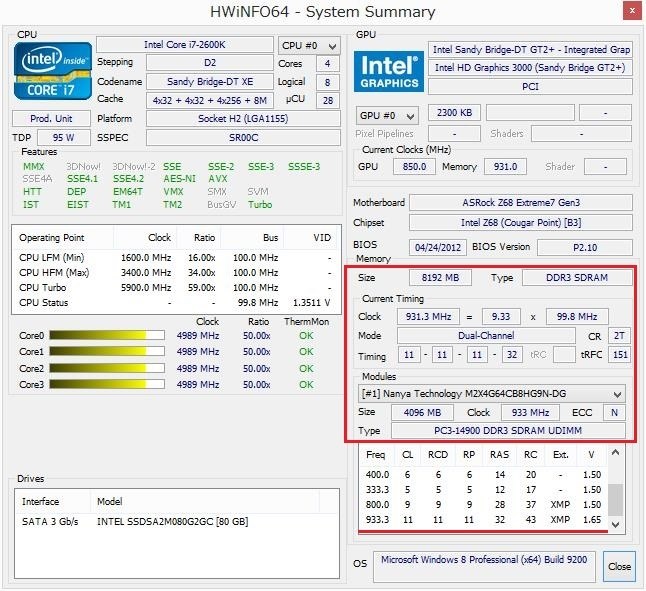Click the module clock 933 MHz field
Screen dimensions: 646x591
tap(530, 412)
